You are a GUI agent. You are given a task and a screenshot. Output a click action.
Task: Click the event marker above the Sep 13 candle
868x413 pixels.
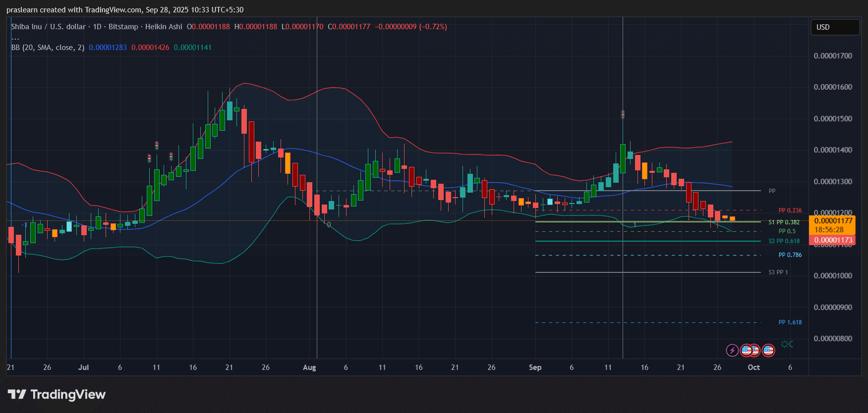coord(623,114)
